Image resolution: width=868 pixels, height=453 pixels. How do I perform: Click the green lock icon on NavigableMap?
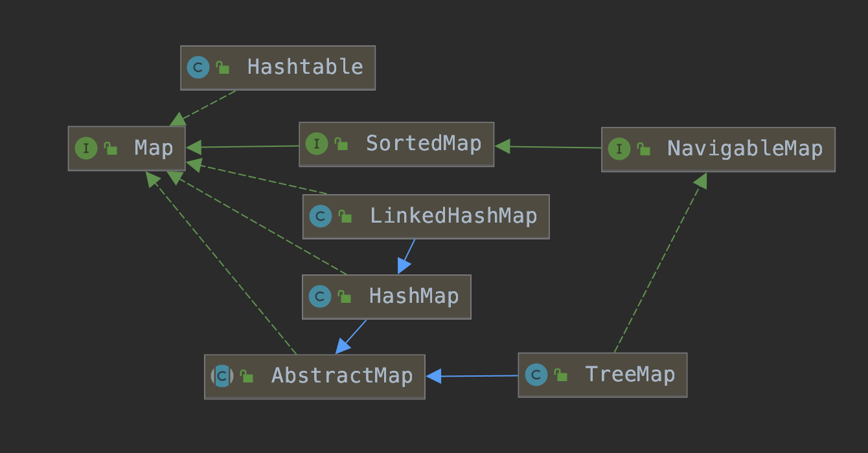tap(644, 149)
